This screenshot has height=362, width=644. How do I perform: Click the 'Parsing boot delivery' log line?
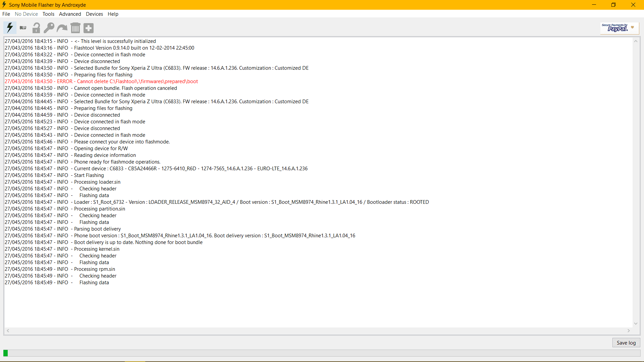[x=63, y=229]
